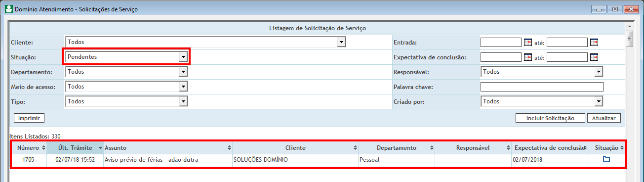Click the Imprimir button
The image size is (644, 182).
coord(29,118)
